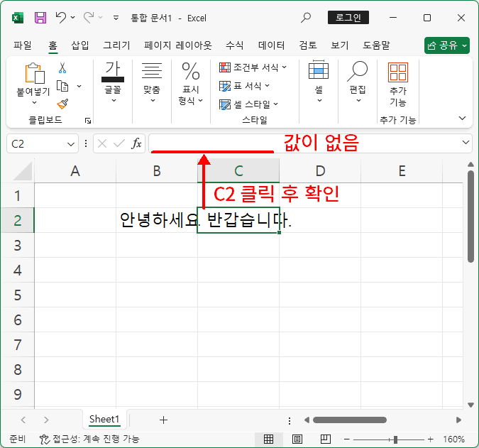Click the fx Insert Function icon

tap(136, 143)
